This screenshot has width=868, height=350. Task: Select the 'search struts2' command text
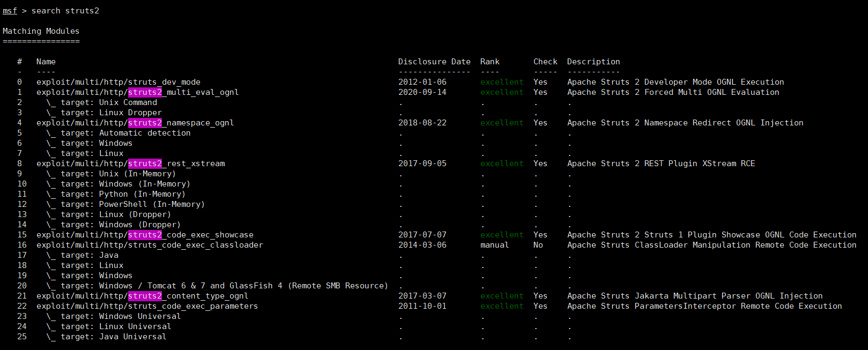(65, 11)
